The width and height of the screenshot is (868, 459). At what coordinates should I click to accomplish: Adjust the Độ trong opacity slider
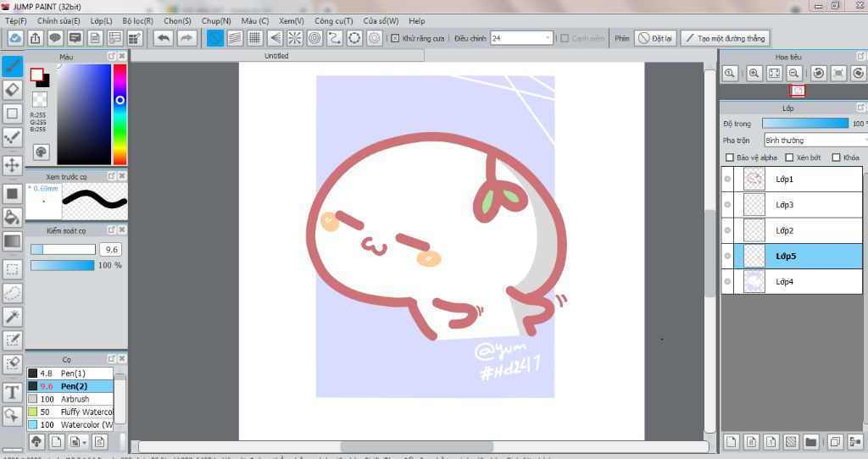pos(805,124)
